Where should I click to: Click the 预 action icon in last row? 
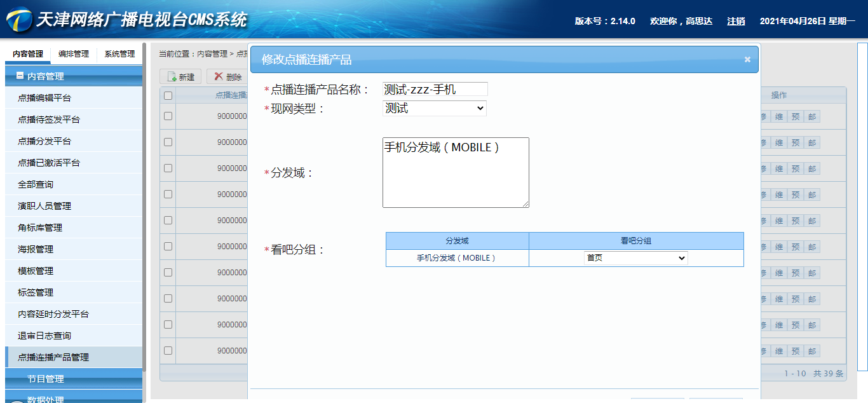[796, 351]
